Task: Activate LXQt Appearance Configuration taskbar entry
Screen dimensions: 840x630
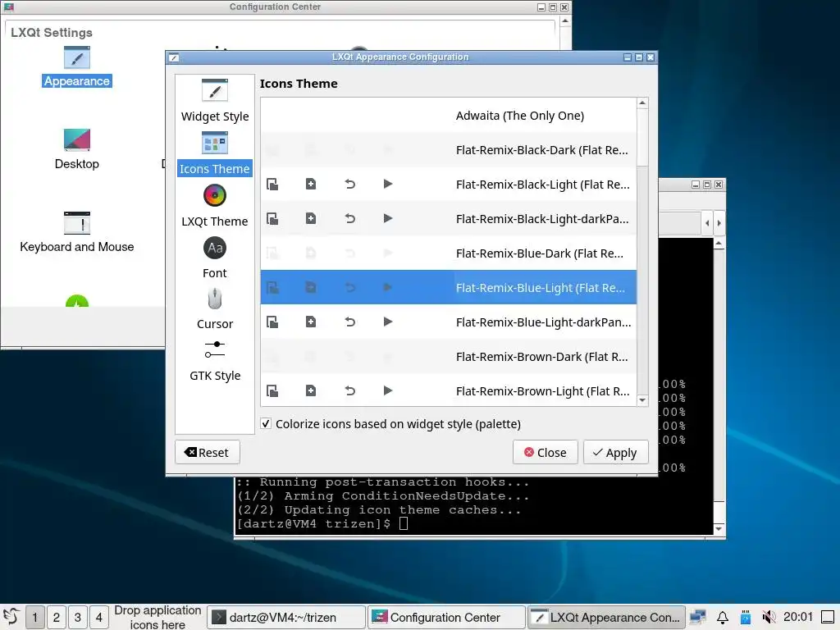Action: pos(606,617)
